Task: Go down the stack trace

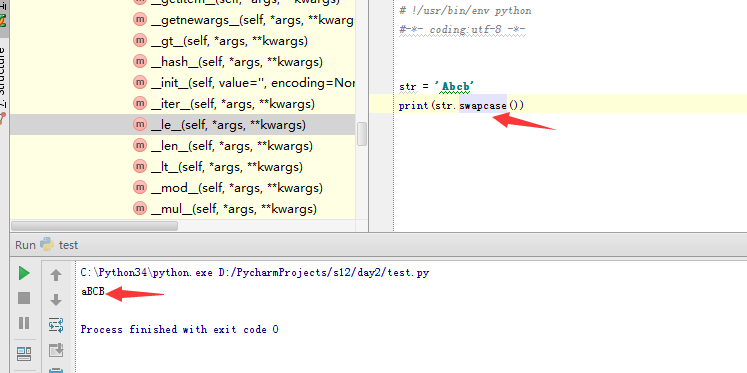Action: 56,300
